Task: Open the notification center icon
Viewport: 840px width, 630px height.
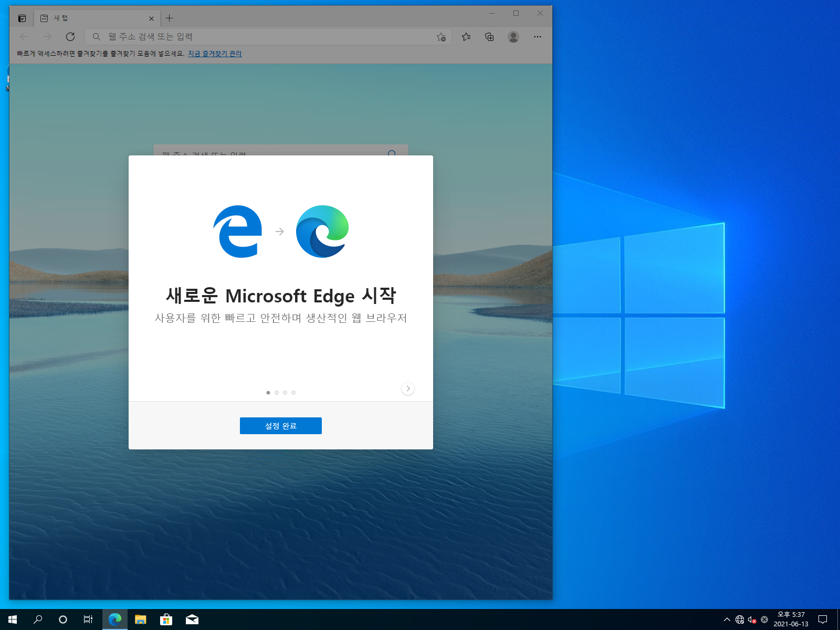Action: 823,619
